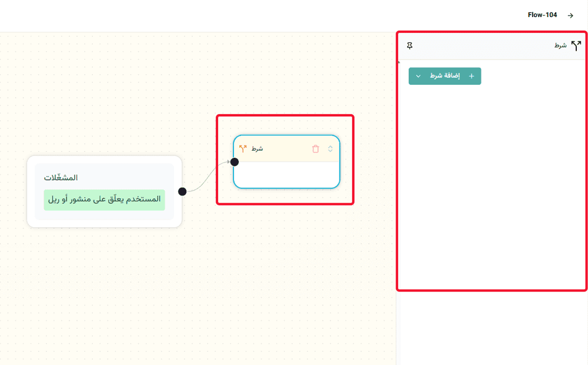Open the إضافة شرط dropdown chevron
Viewport: 588px width, 365px height.
click(418, 76)
